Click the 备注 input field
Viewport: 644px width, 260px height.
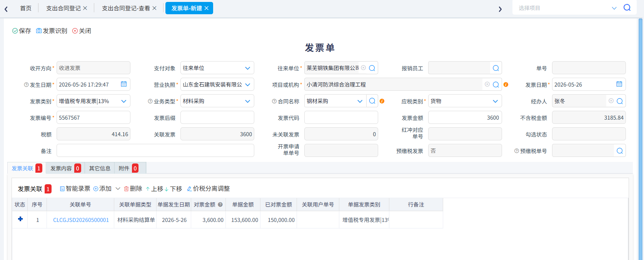[x=155, y=151]
